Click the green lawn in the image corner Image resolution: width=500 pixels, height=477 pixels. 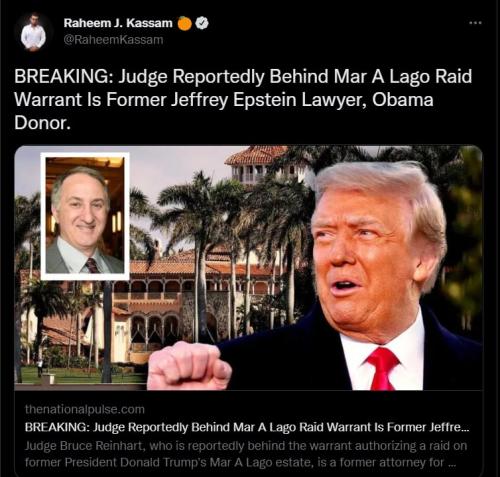pos(80,375)
